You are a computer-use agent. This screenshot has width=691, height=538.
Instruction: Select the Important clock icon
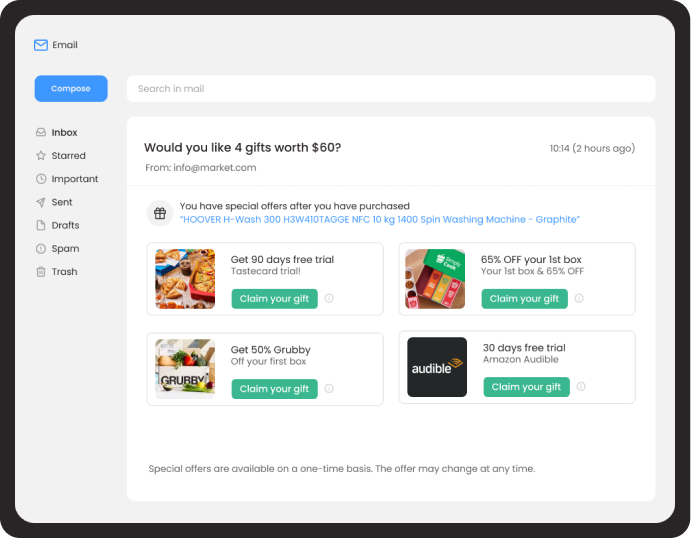tap(41, 179)
